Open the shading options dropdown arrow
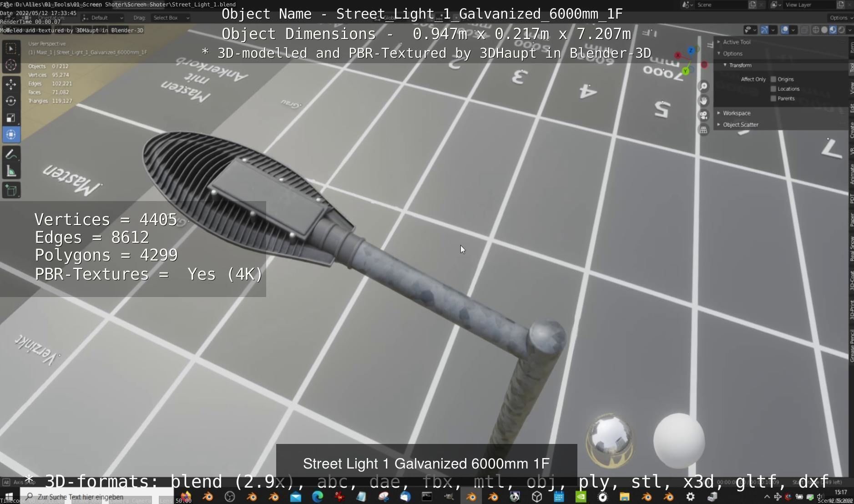 click(850, 30)
